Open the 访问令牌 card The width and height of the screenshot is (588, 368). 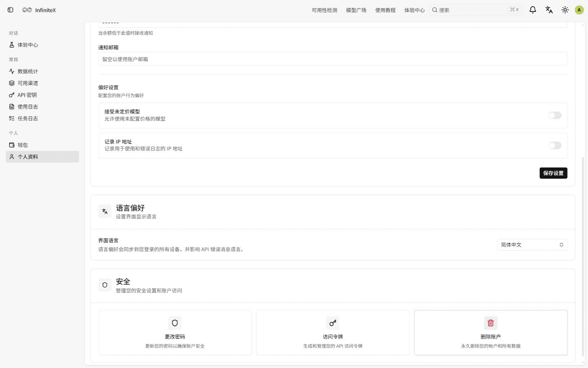coord(333,332)
